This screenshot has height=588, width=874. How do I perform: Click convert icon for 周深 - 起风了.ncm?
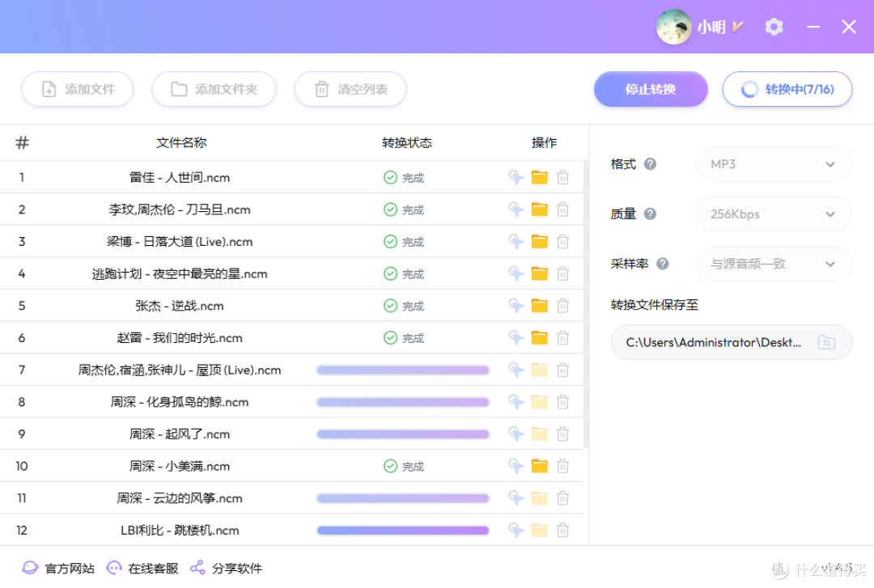[516, 434]
